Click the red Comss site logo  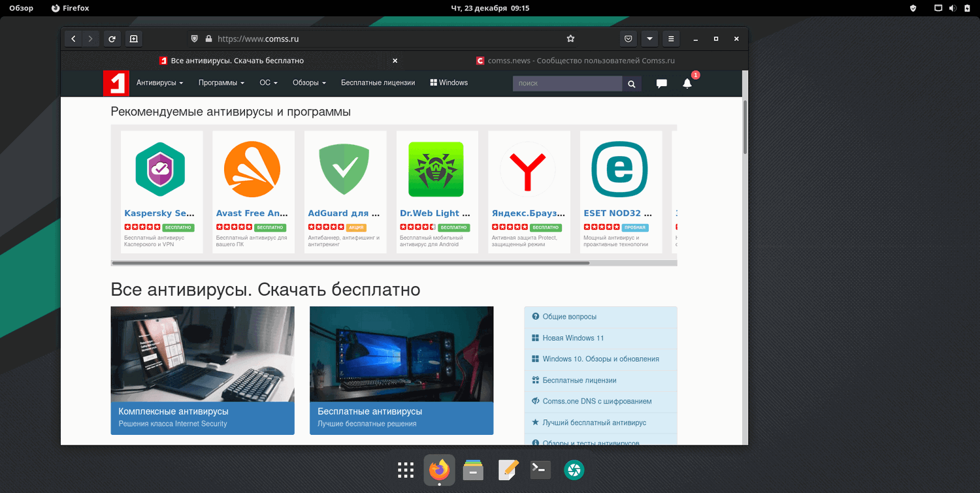click(x=116, y=83)
